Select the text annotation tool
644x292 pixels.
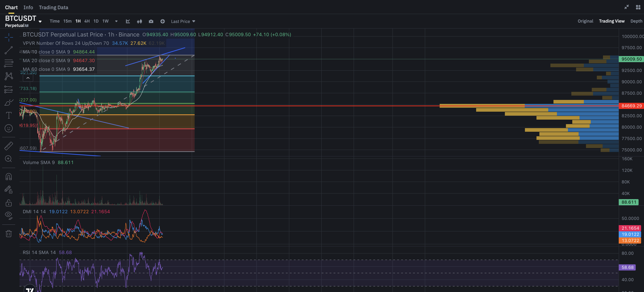coord(8,115)
